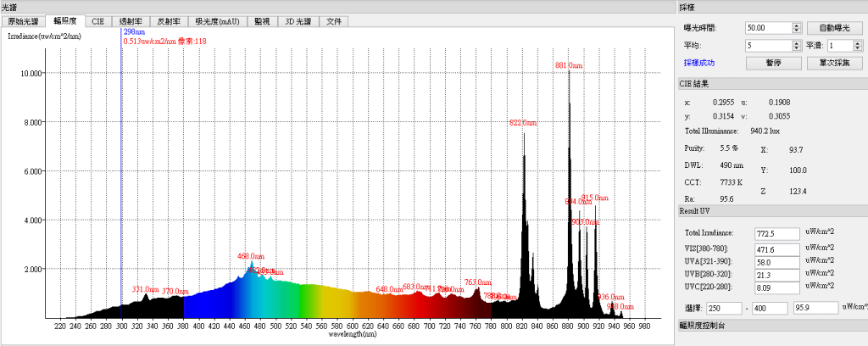
Task: Decrease the 平均 value with the down arrow
Action: coord(797,48)
